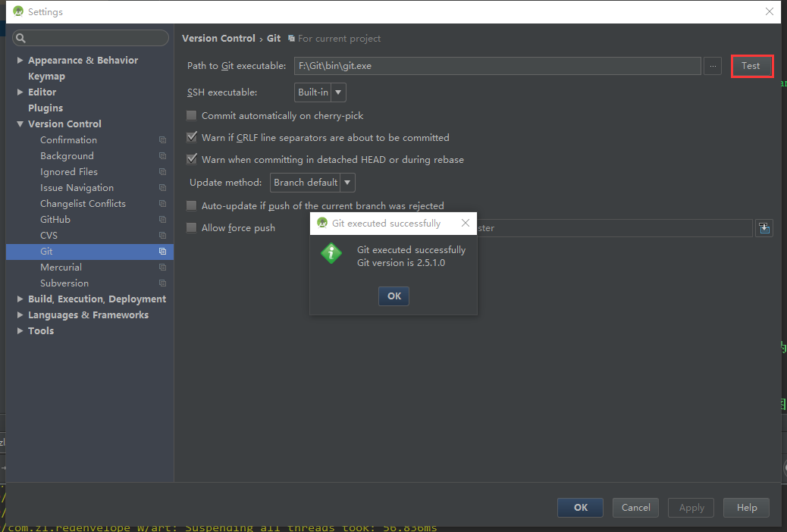787x532 pixels.
Task: Click the 'For current project' icon in breadcrumb
Action: click(291, 39)
